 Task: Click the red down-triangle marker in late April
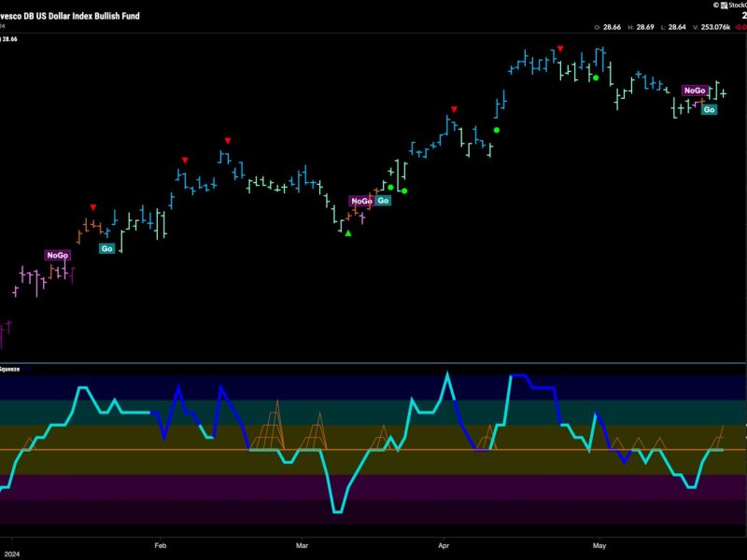(x=560, y=49)
